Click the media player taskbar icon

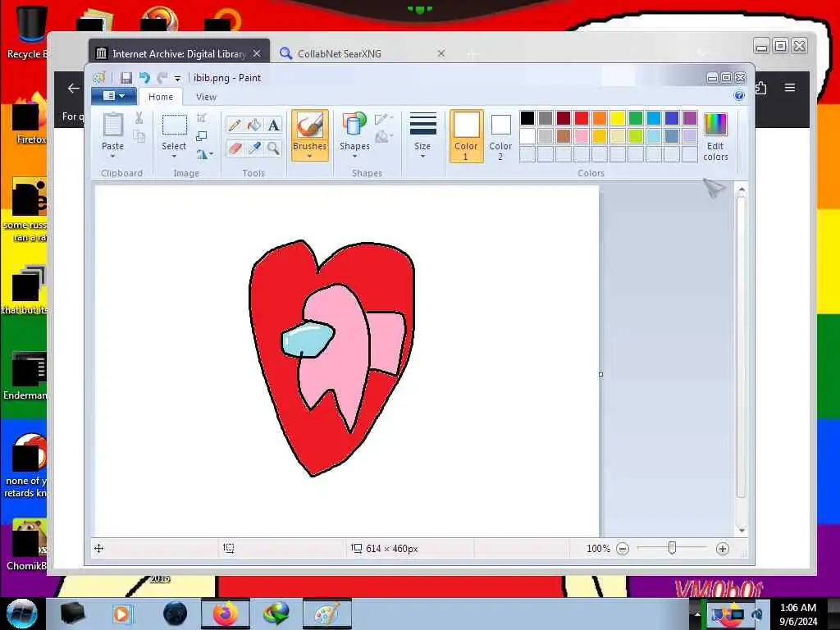121,614
